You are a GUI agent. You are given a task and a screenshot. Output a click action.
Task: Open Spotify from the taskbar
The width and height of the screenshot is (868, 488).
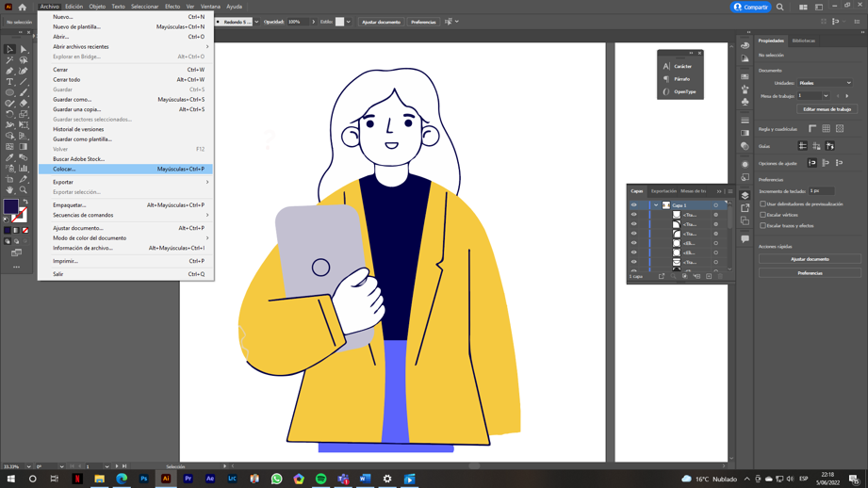coord(320,479)
